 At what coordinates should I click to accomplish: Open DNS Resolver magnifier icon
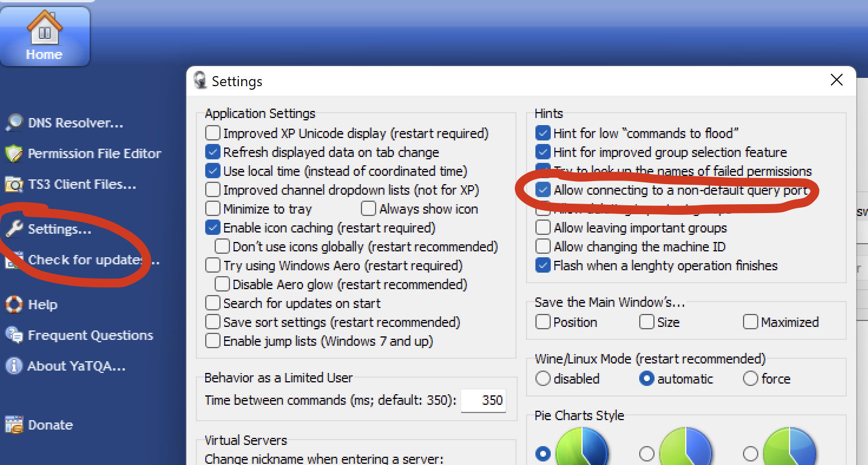coord(14,123)
